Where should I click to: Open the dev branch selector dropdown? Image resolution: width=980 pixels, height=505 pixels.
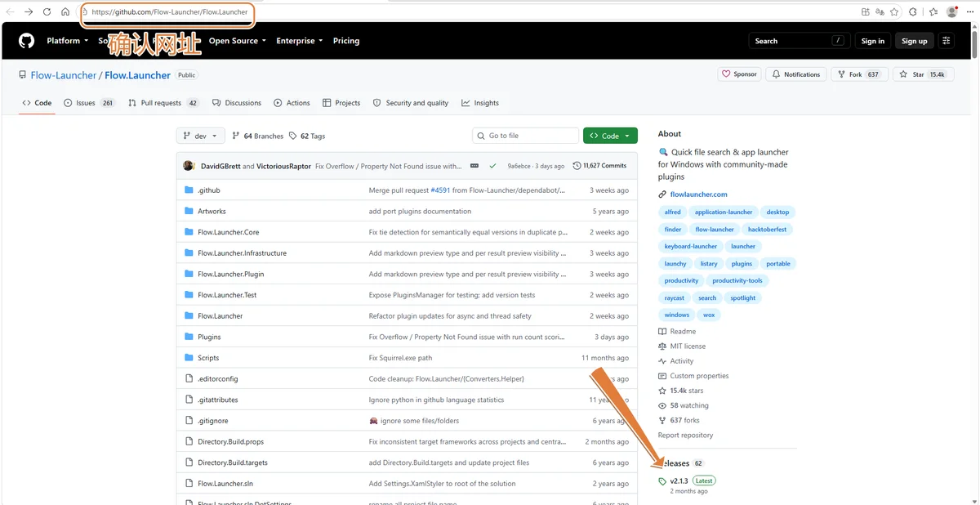(x=200, y=136)
